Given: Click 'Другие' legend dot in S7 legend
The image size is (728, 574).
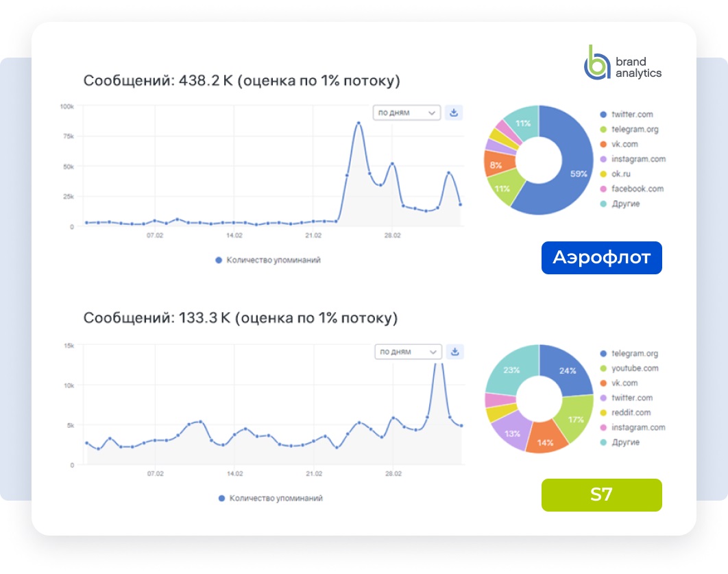Looking at the screenshot, I should point(603,442).
